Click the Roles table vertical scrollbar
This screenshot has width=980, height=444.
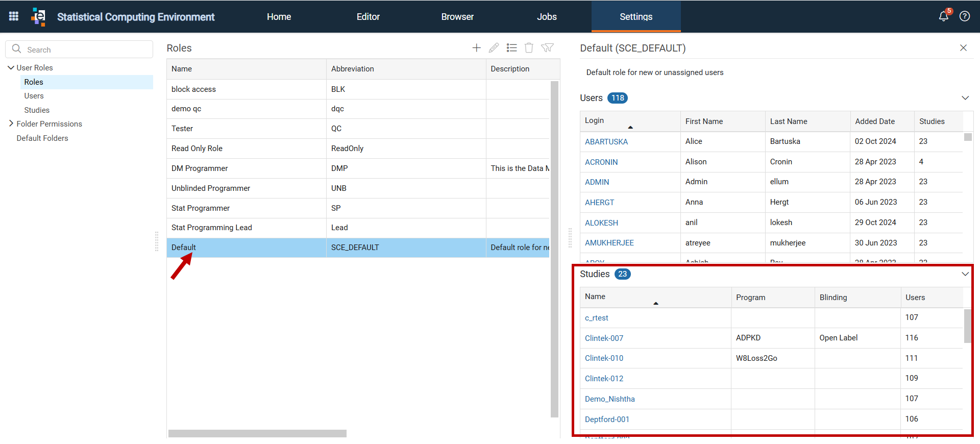(x=555, y=249)
